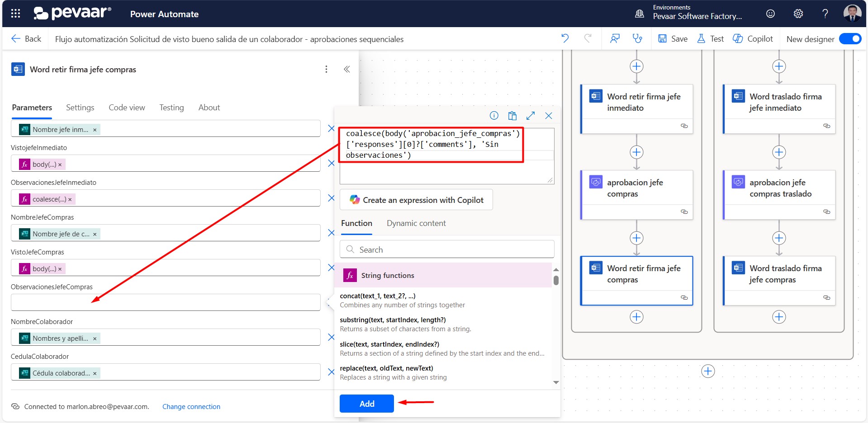Remove the 'Cédula colaborad...' token
Viewport: 868px width, 423px height.
tap(95, 373)
